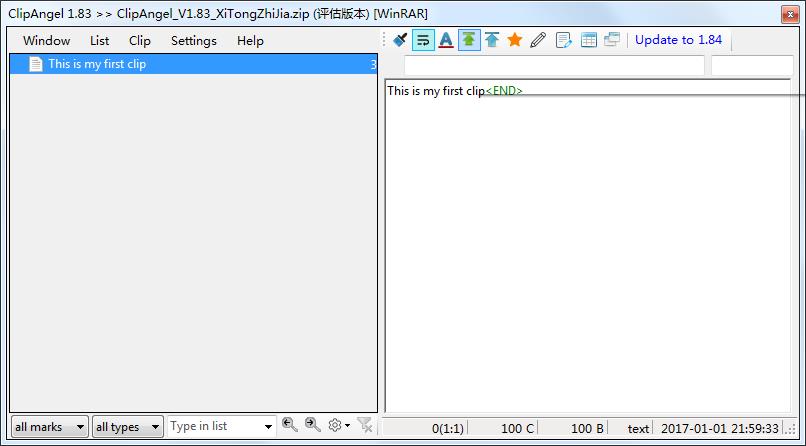Click the '100 C' character count status
Screen dimensions: 806x446
[518, 429]
